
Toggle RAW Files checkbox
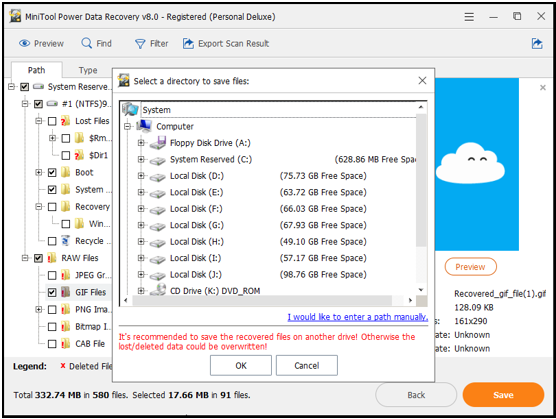(x=38, y=258)
